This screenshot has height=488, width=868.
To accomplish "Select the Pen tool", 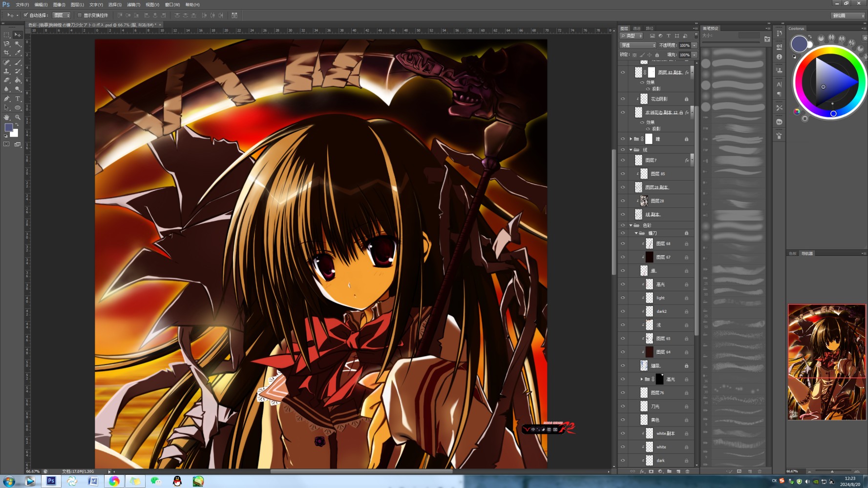I will tap(7, 99).
